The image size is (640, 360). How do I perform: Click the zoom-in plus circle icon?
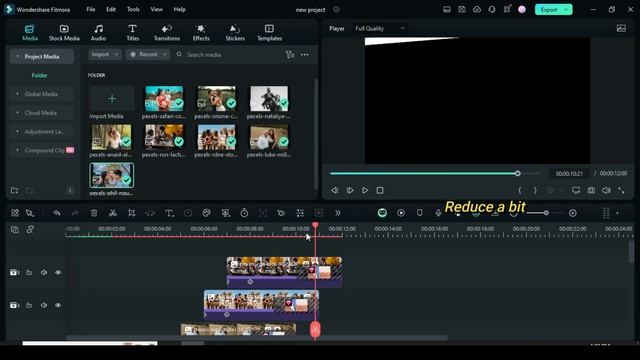[x=573, y=213]
